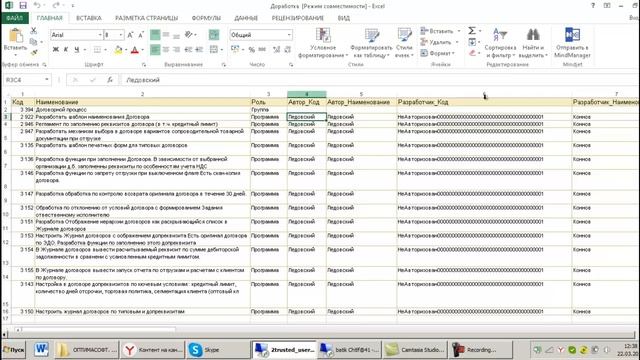Click the Copy icon
Image resolution: width=640 pixels, height=360 pixels.
tap(34, 41)
